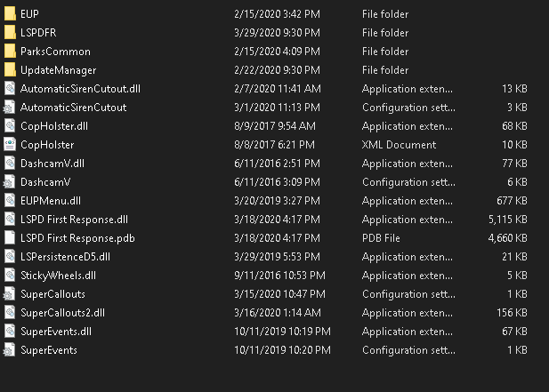Select the AutomaticSirenCutout configuration file name
Viewport: 549px width, 392px height.
73,108
